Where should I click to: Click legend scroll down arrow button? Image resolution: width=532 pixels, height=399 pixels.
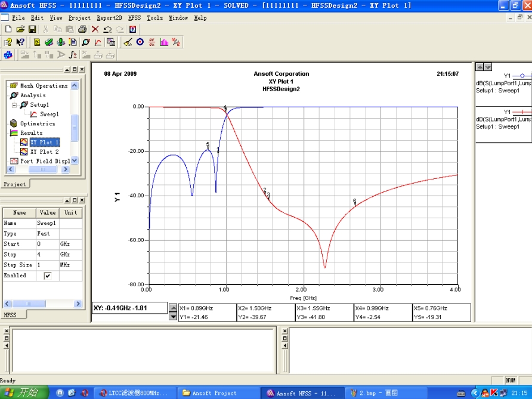tap(487, 67)
